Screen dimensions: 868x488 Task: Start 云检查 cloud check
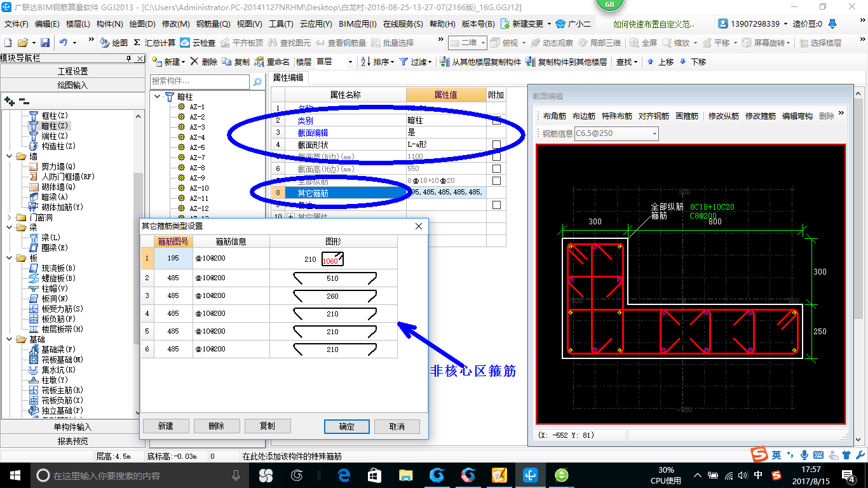point(198,43)
